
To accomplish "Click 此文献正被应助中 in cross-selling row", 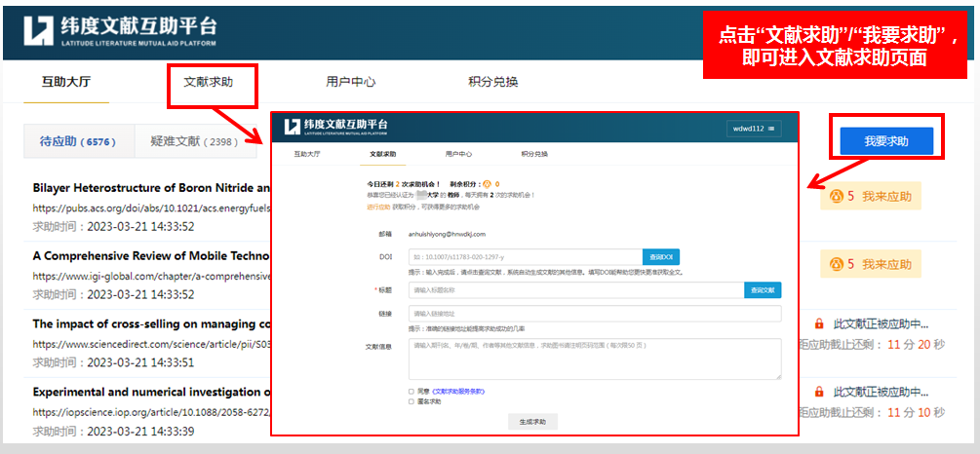I will (x=882, y=324).
